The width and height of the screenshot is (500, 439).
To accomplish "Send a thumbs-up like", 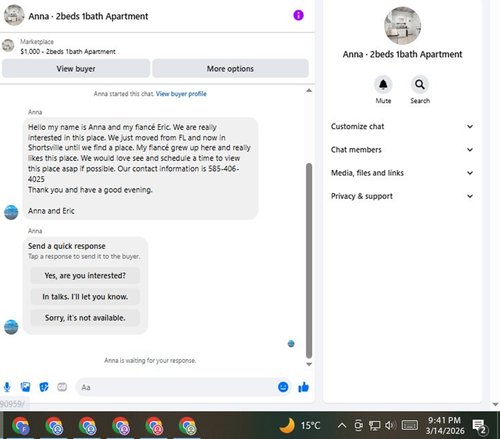I will pyautogui.click(x=303, y=387).
